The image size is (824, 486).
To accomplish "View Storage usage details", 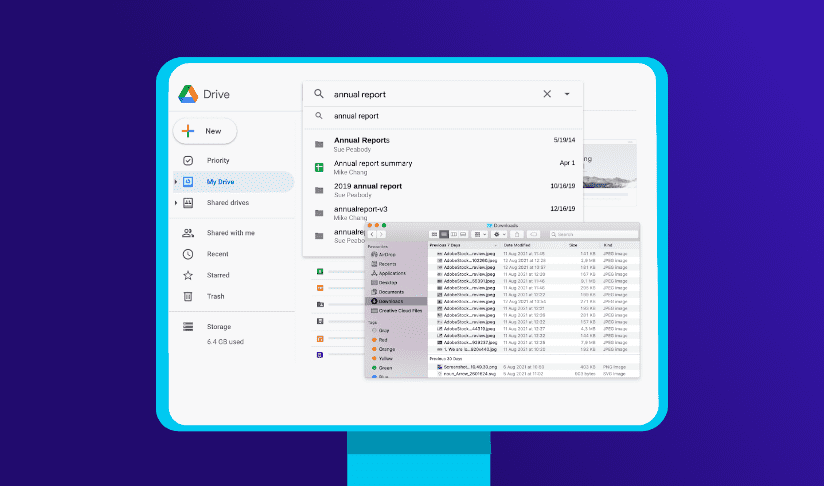I will tap(219, 326).
